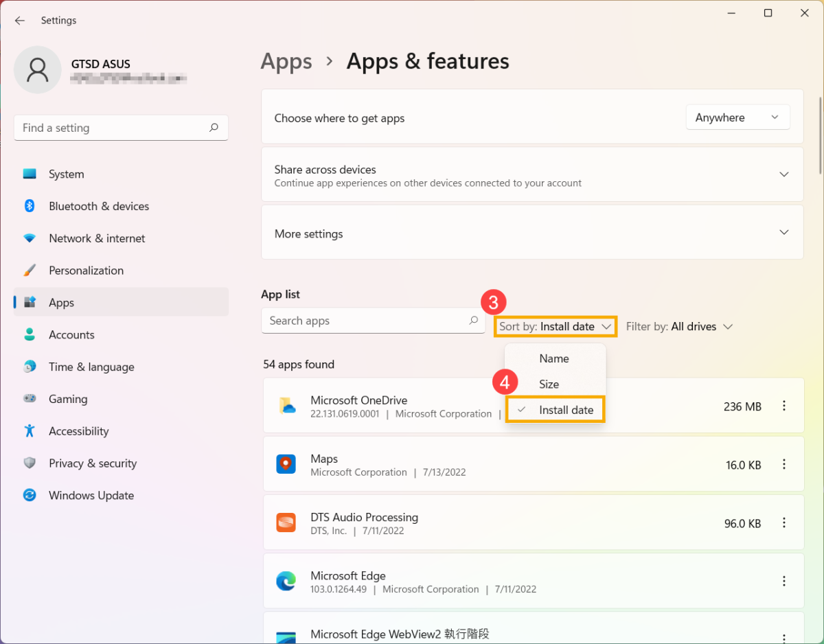This screenshot has height=644, width=824.
Task: Open Filter by All drives dropdown
Action: tap(679, 327)
